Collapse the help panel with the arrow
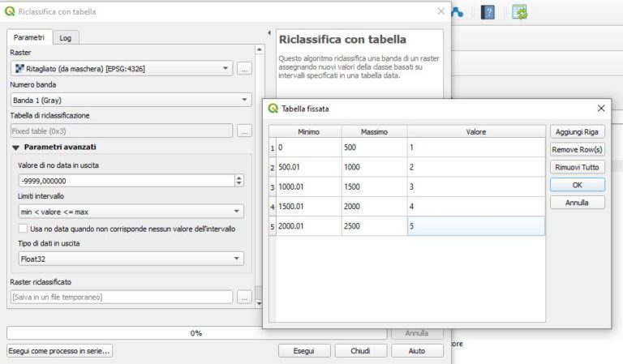The height and width of the screenshot is (364, 623). (x=269, y=33)
